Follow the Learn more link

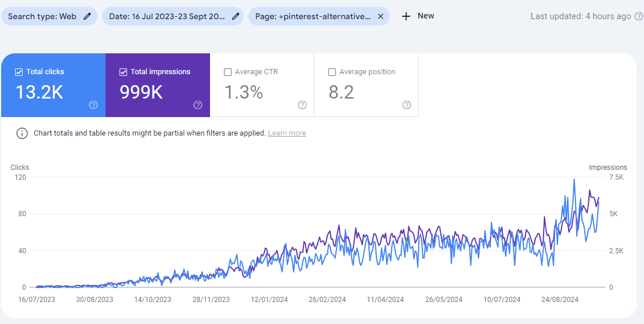287,133
